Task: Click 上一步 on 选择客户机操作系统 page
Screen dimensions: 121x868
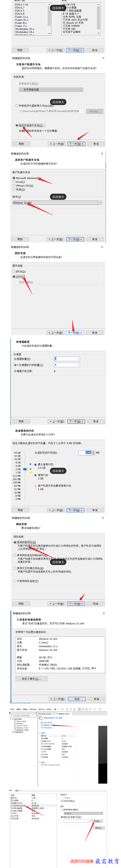Action: pyautogui.click(x=55, y=239)
